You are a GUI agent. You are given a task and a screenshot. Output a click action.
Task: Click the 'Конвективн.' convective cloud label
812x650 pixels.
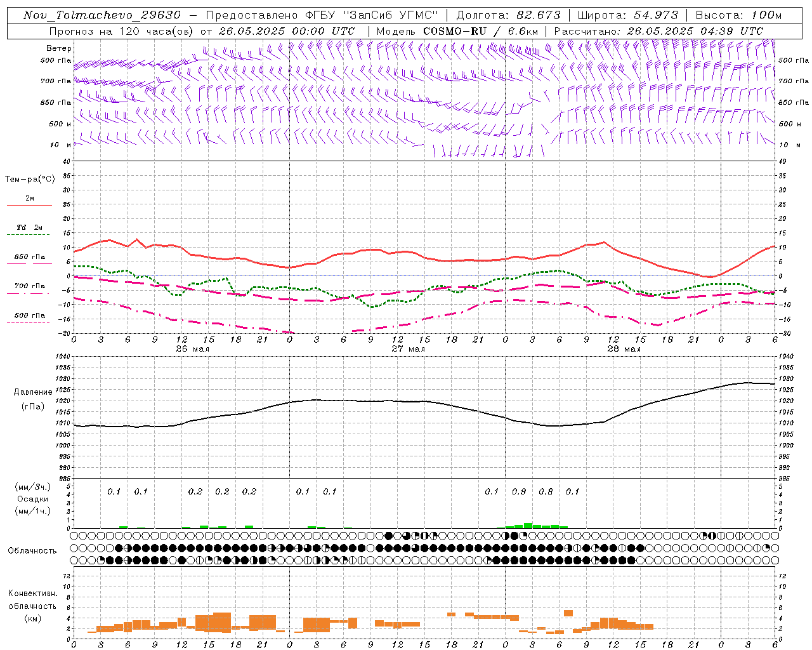pos(33,594)
